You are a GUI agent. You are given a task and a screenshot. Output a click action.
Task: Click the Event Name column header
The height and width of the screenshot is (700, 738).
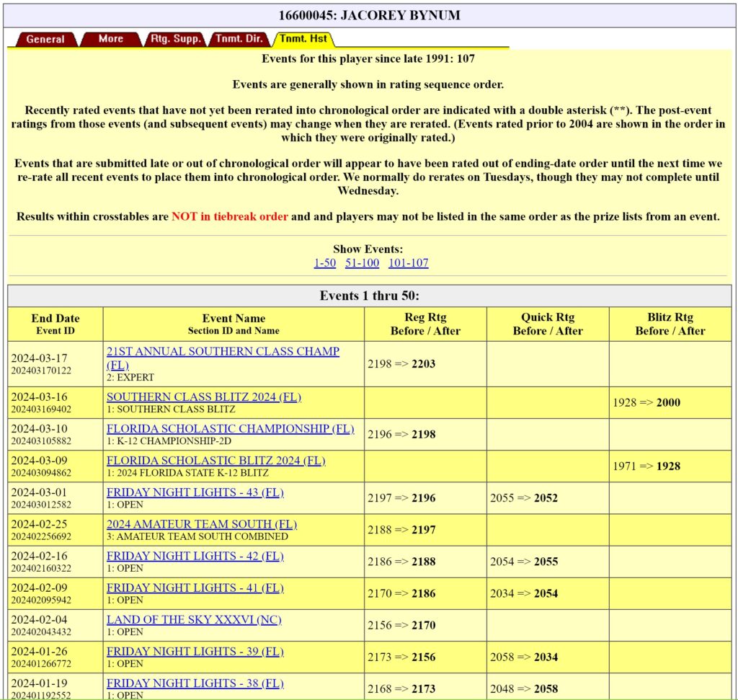(x=234, y=324)
